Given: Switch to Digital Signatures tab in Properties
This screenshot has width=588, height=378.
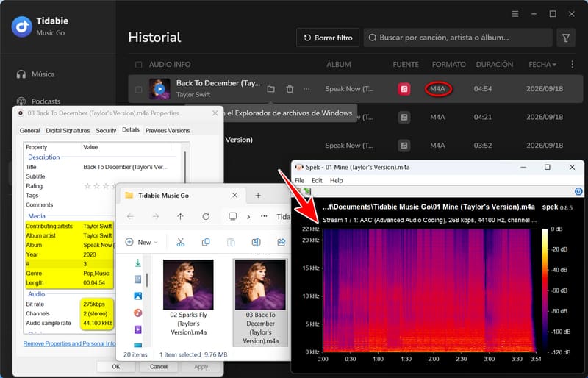Looking at the screenshot, I should [68, 131].
